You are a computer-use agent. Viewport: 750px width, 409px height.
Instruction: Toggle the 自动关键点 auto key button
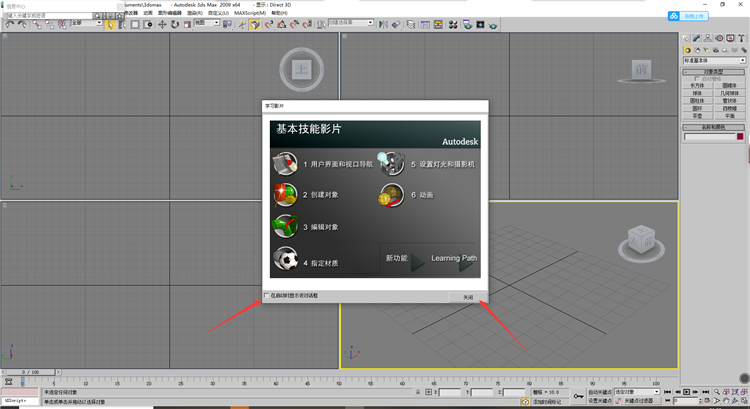[600, 392]
